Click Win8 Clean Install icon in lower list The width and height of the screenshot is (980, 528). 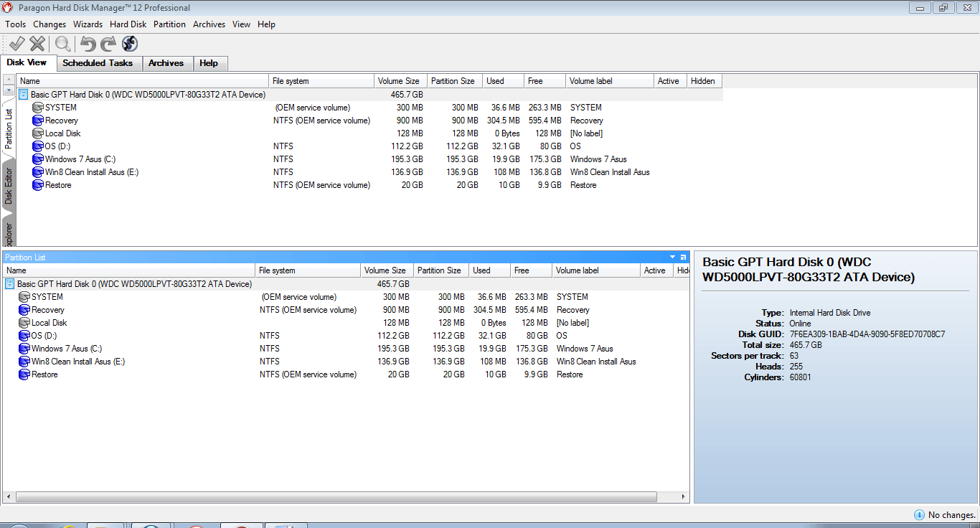click(24, 362)
